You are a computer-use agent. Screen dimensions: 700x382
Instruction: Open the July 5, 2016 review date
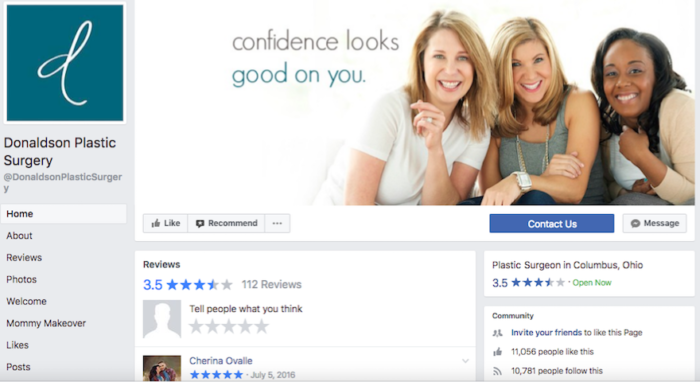(272, 375)
